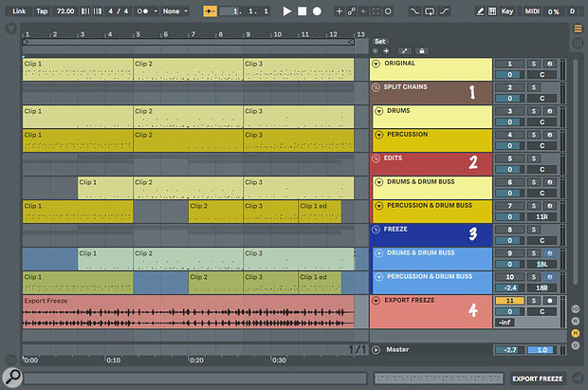Start playback with the Play button

(286, 11)
